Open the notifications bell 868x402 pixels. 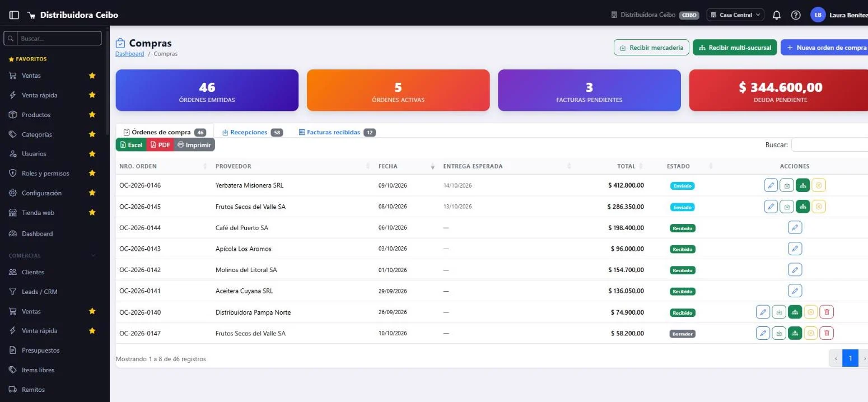tap(776, 15)
